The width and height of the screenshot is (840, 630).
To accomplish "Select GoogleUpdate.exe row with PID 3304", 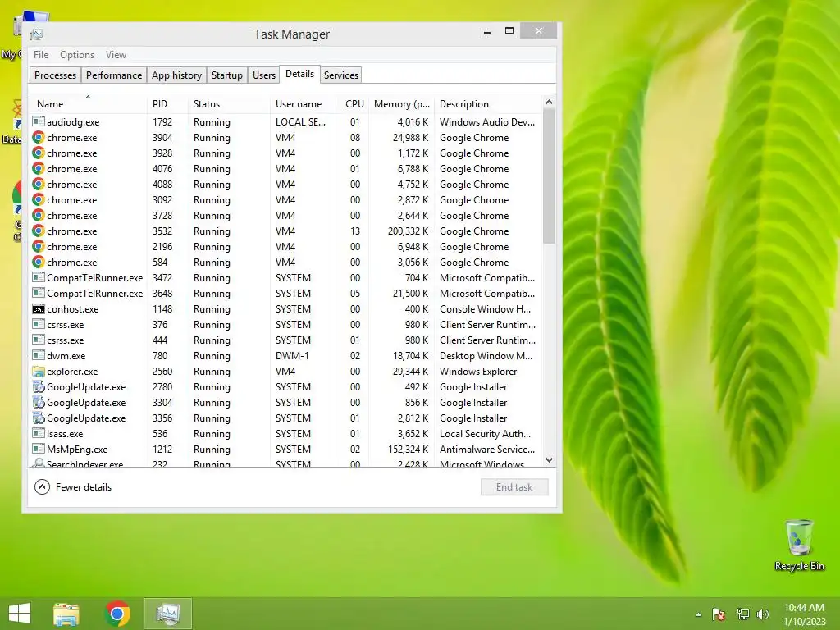I will click(x=284, y=402).
